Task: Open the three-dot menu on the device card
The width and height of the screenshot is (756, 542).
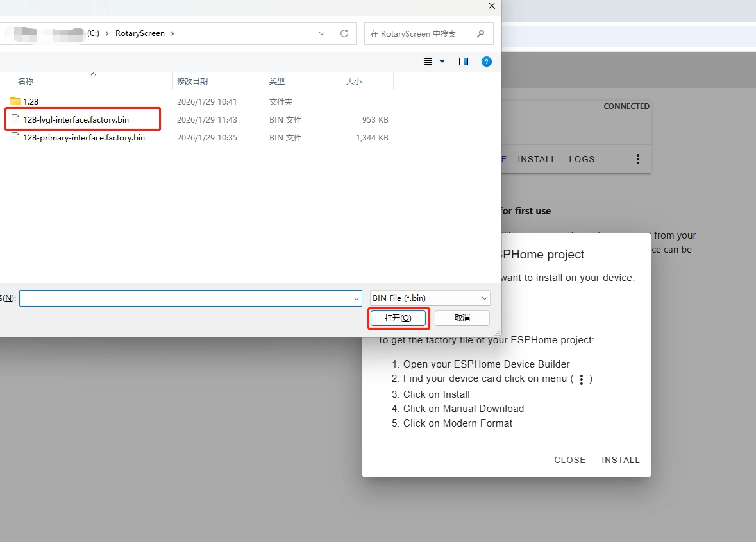Action: click(637, 159)
